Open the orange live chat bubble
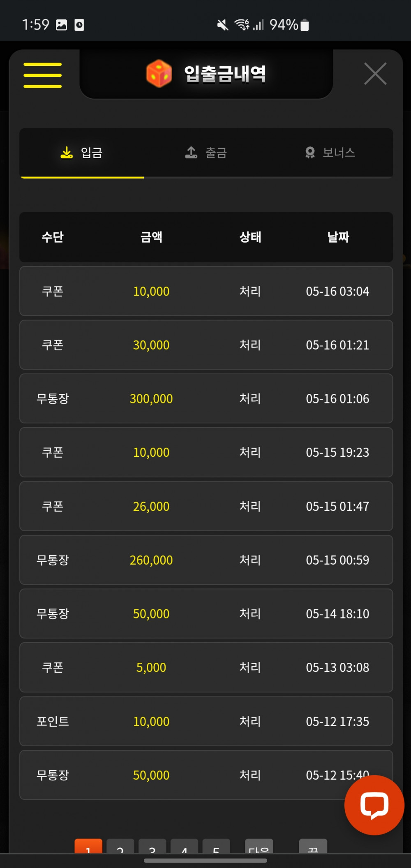This screenshot has width=411, height=868. (374, 805)
